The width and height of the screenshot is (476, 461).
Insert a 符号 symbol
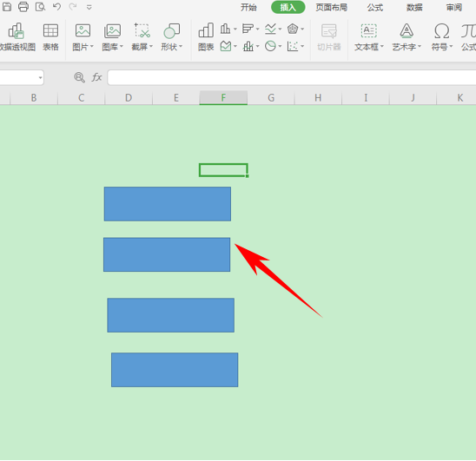(x=442, y=31)
